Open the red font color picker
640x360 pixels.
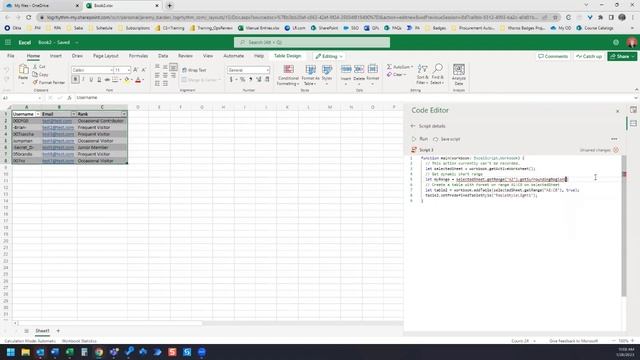(138, 80)
